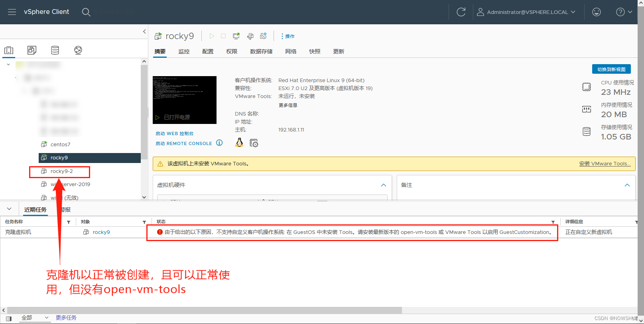Image resolution: width=644 pixels, height=324 pixels.
Task: Collapse the recent tasks pane
Action: point(9,209)
